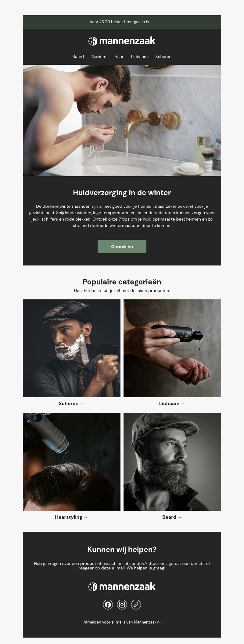Screen dimensions: 244x644
Task: Open the Lichaam → category link
Action: click(172, 403)
